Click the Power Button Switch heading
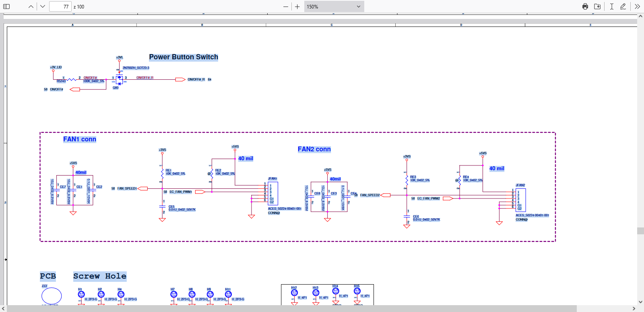The width and height of the screenshot is (644, 312). click(x=184, y=57)
